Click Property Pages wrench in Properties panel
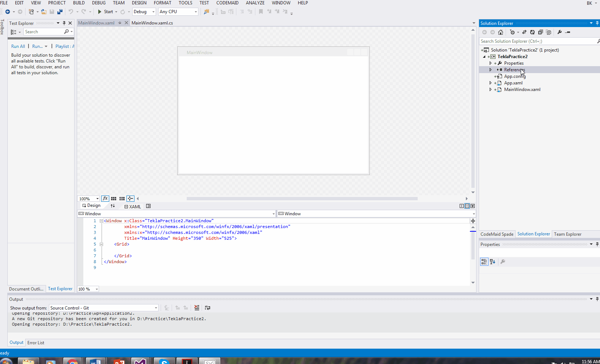This screenshot has width=600, height=364. coord(503,262)
